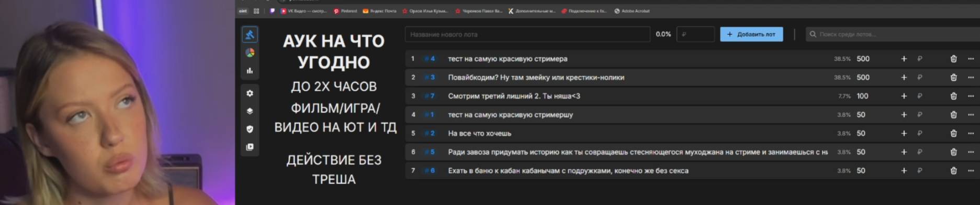Open three-dot menu for lot worth 100

pyautogui.click(x=971, y=96)
